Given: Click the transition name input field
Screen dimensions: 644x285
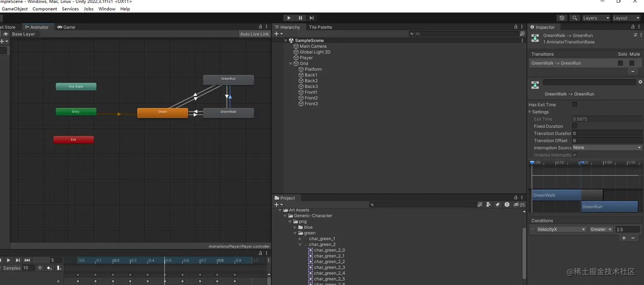Looking at the screenshot, I should (589, 82).
